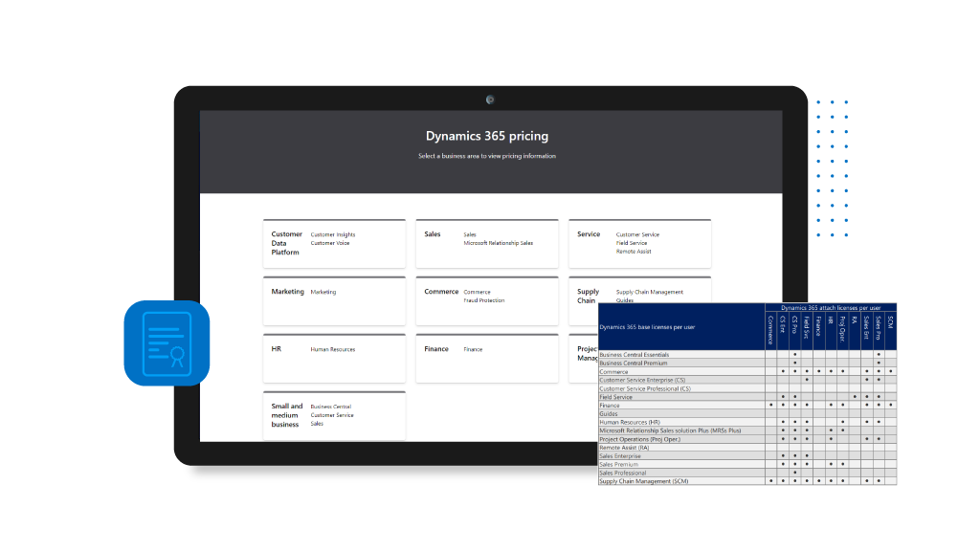Open Microsoft Relationship Sales link
This screenshot has width=980, height=551.
pyautogui.click(x=498, y=243)
